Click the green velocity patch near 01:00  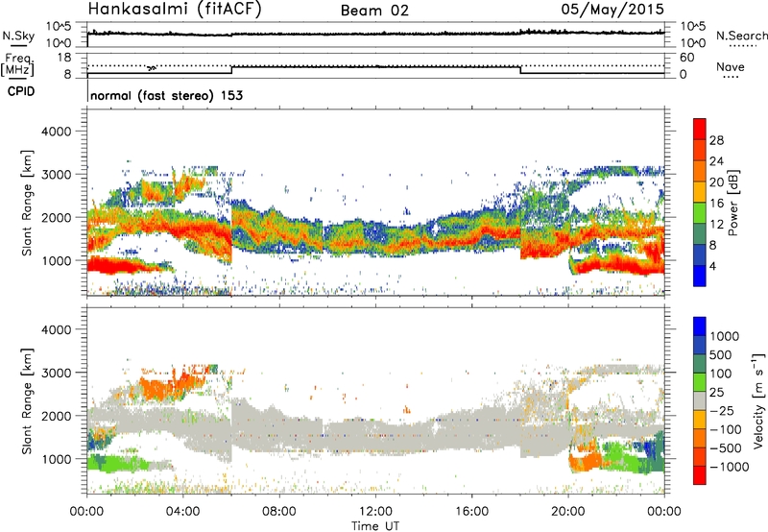[x=117, y=463]
